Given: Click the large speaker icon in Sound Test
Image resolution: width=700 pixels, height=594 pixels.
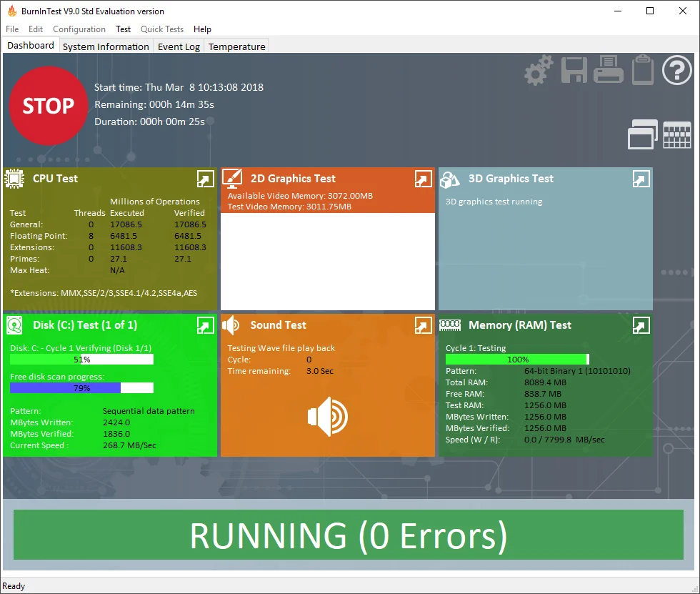Looking at the screenshot, I should [328, 417].
